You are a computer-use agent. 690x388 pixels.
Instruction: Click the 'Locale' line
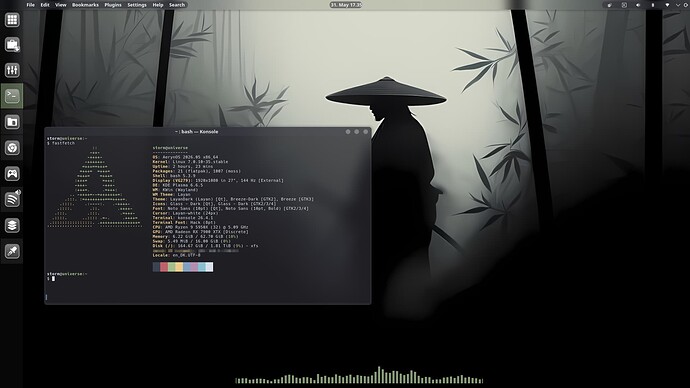(176, 255)
